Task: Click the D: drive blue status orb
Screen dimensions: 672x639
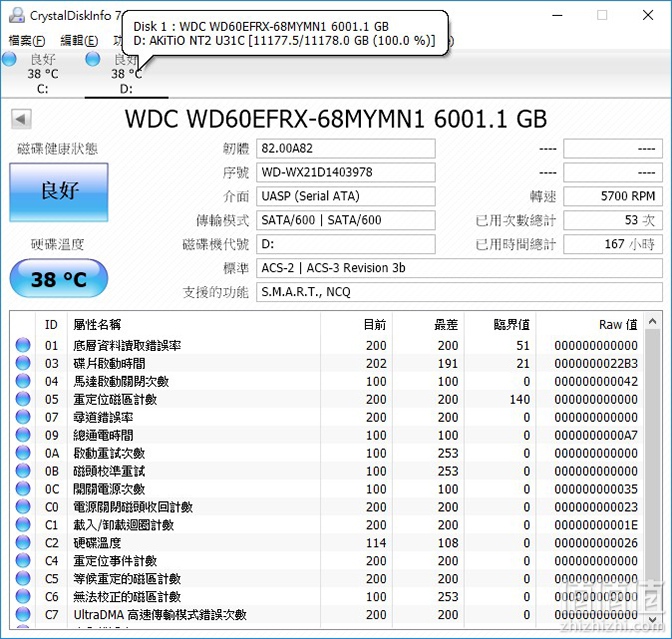Action: [93, 59]
